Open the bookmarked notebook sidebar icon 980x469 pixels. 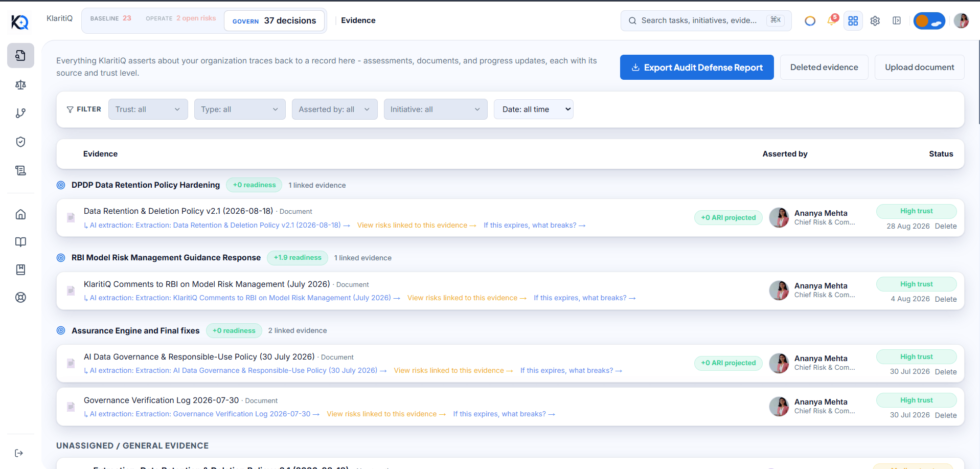pyautogui.click(x=20, y=270)
